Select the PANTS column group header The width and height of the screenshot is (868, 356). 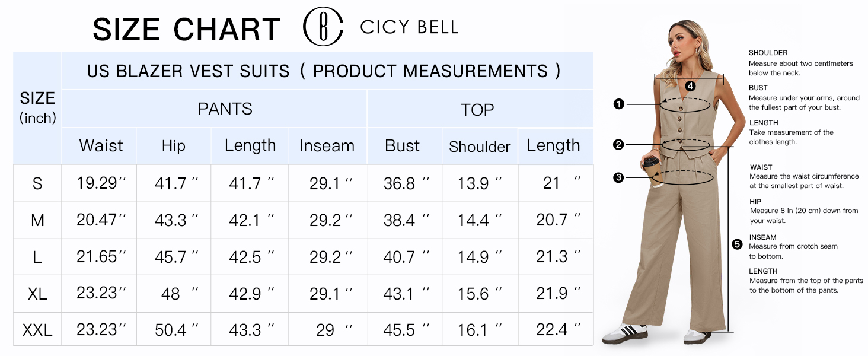pyautogui.click(x=225, y=109)
